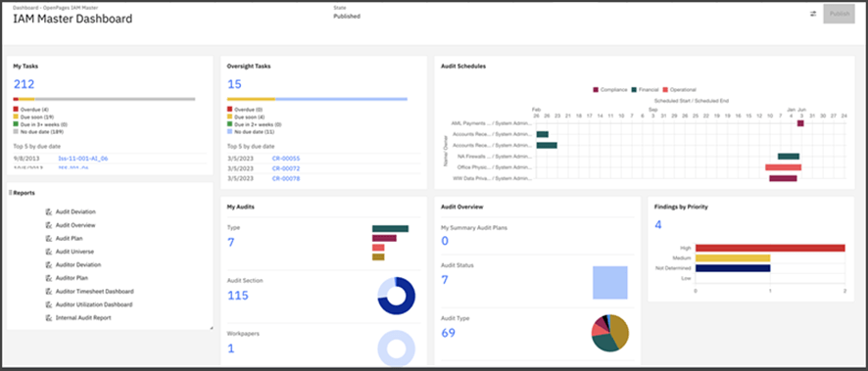Click the Workpapers light-blue donut chart
The width and height of the screenshot is (868, 371).
click(x=397, y=349)
